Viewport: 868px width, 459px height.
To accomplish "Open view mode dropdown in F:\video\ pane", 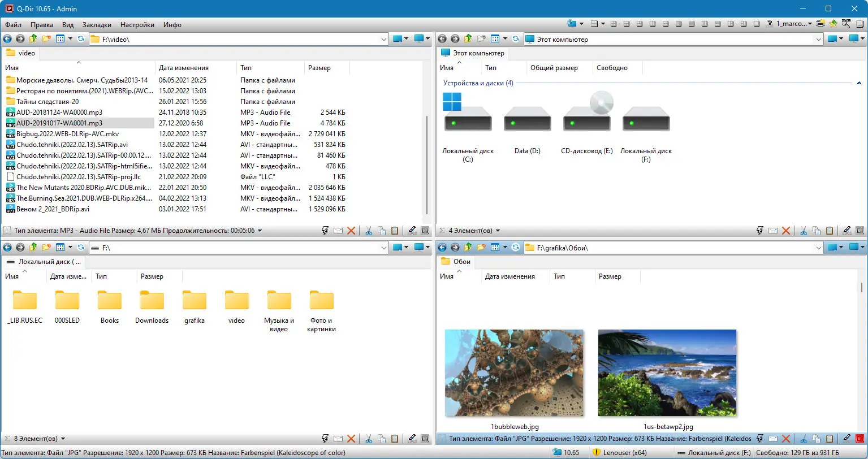I will (70, 39).
